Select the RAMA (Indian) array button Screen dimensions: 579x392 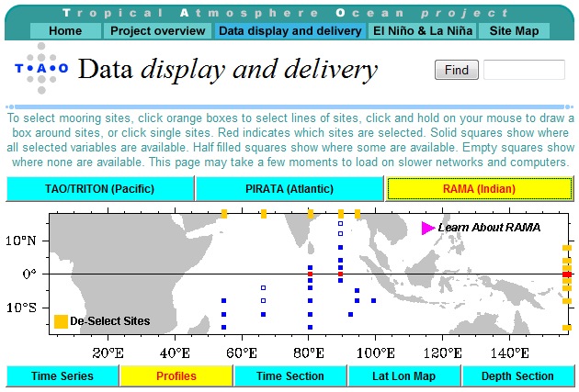479,189
